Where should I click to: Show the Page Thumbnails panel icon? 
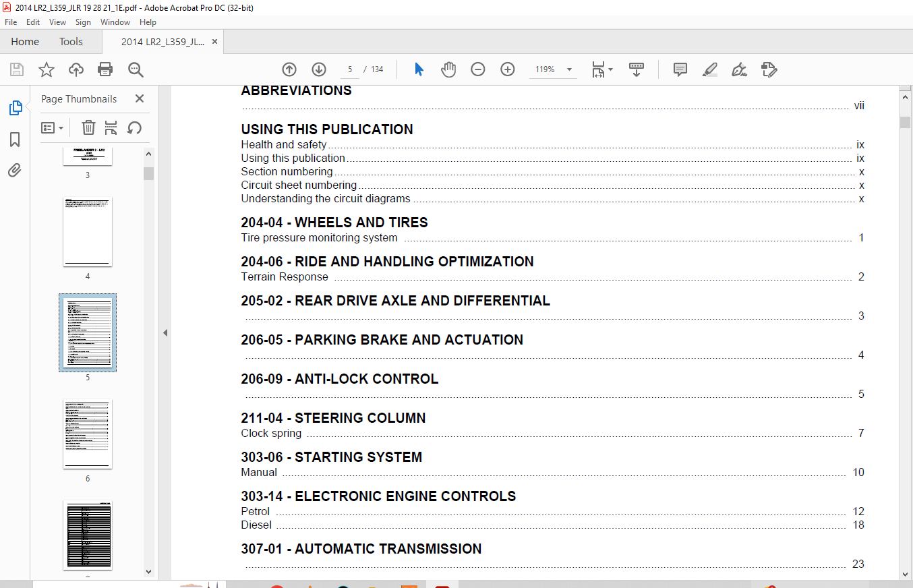pos(15,108)
